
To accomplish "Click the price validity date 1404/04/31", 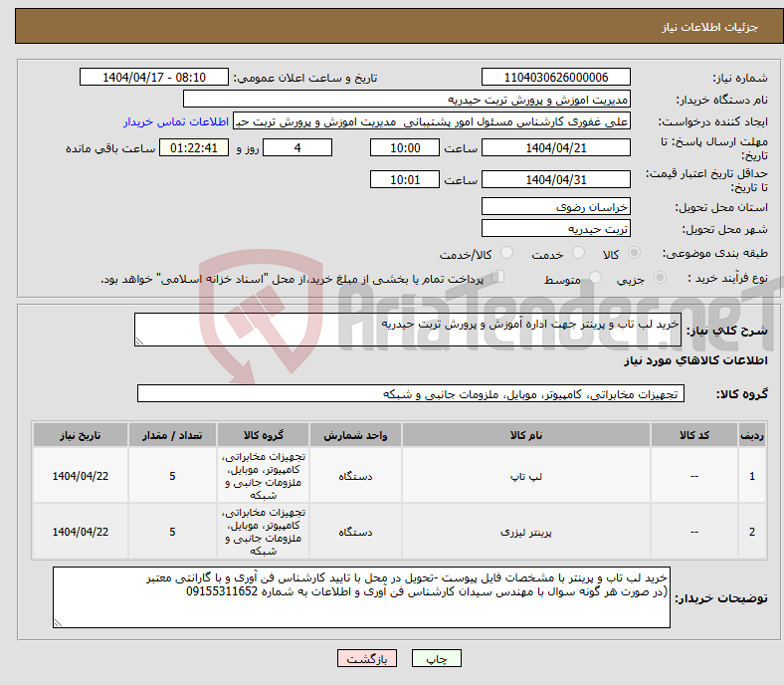I will (555, 179).
